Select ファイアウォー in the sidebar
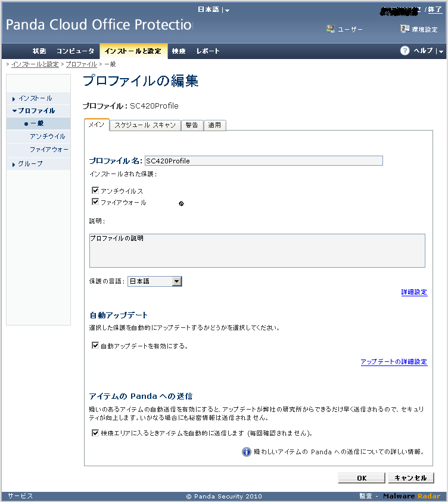448x502 pixels. point(49,150)
